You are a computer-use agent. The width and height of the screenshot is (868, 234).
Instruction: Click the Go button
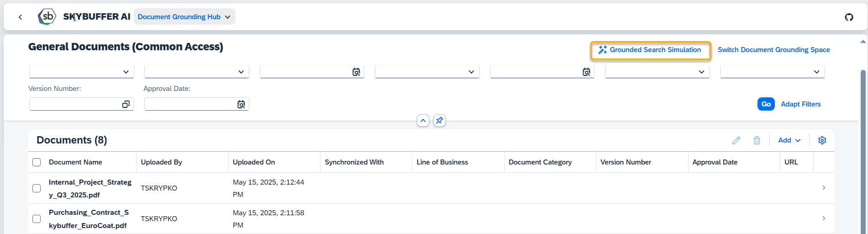[766, 104]
